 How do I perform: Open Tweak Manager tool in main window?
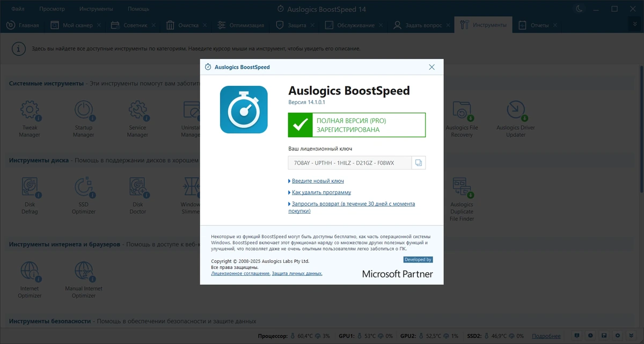click(30, 119)
